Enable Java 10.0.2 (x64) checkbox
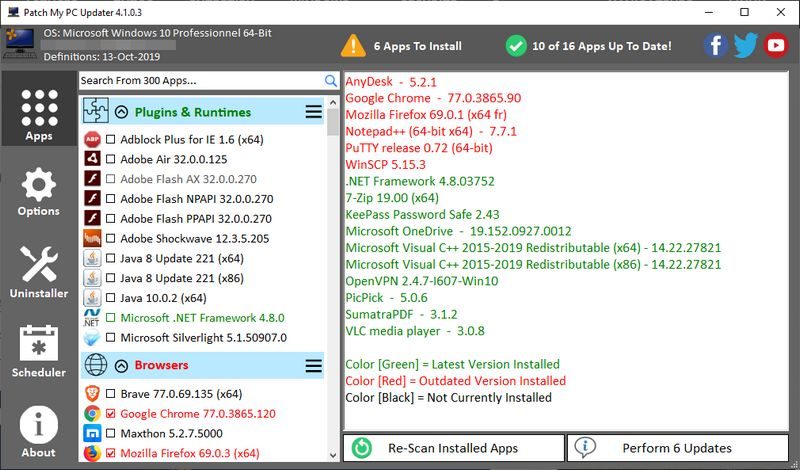The height and width of the screenshot is (470, 800). pyautogui.click(x=111, y=298)
